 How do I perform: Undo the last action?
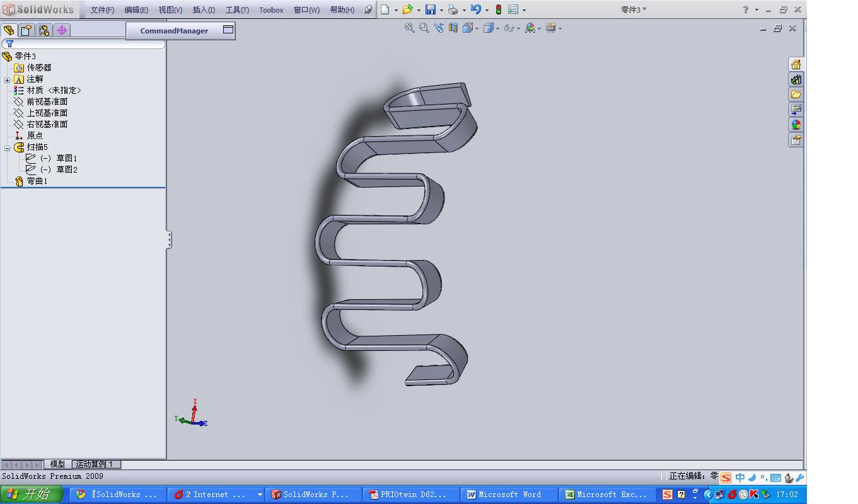pos(476,9)
